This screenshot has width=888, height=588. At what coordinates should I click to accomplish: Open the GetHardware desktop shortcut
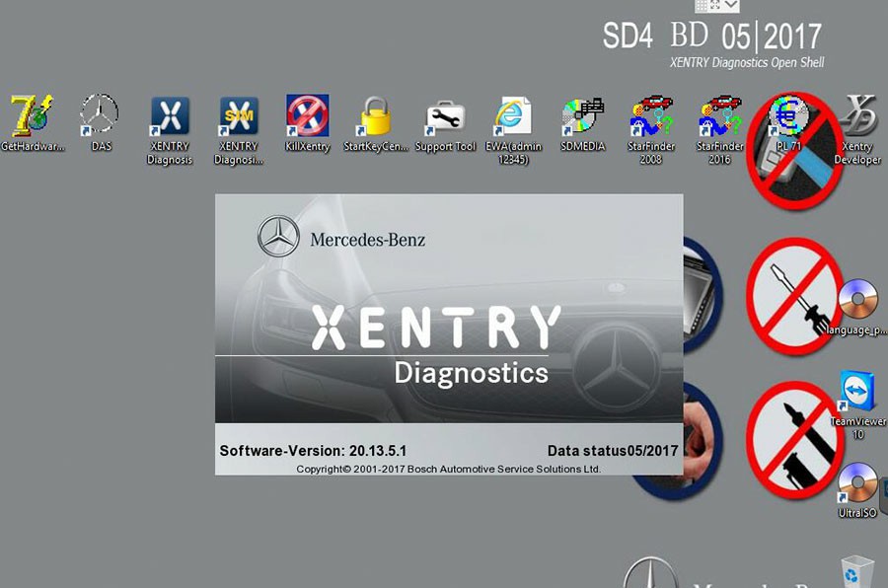pos(32,117)
